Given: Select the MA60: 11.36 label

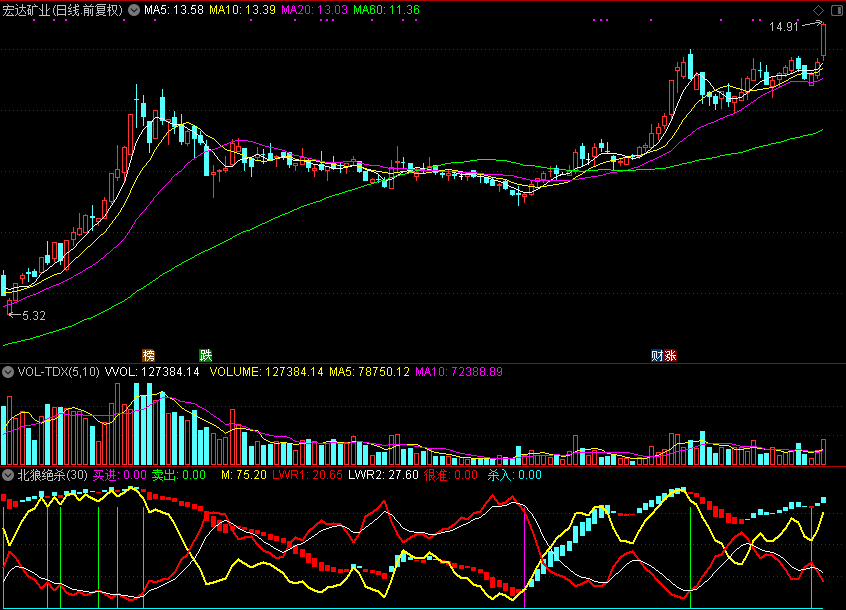Looking at the screenshot, I should (x=386, y=10).
